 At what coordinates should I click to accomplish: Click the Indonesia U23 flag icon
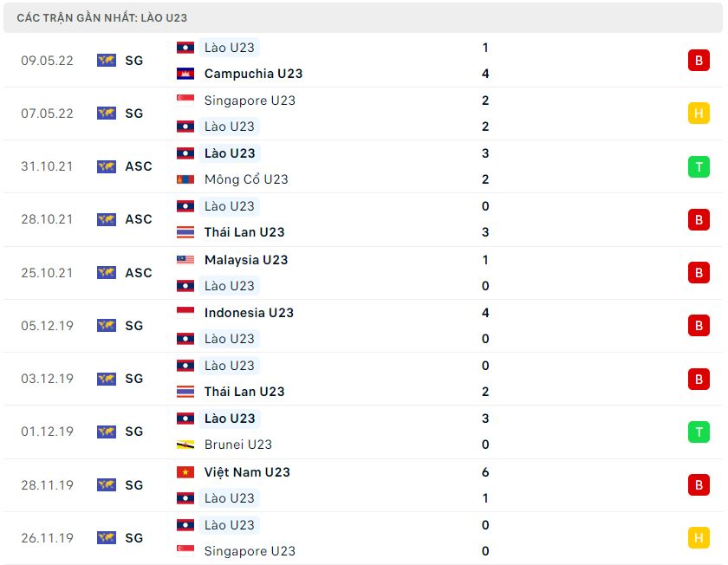185,313
